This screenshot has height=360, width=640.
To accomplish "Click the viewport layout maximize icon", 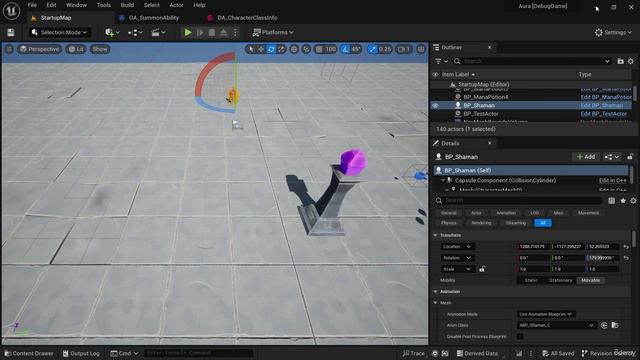I will [421, 49].
